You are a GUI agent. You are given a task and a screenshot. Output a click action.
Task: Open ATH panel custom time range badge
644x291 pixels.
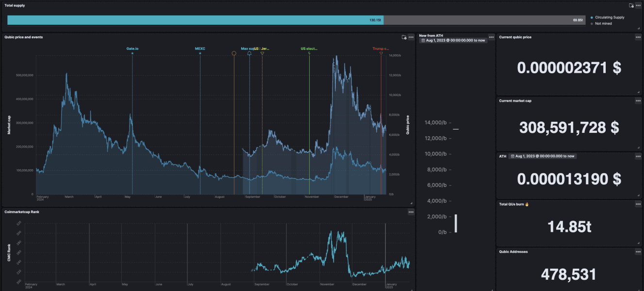(x=543, y=156)
